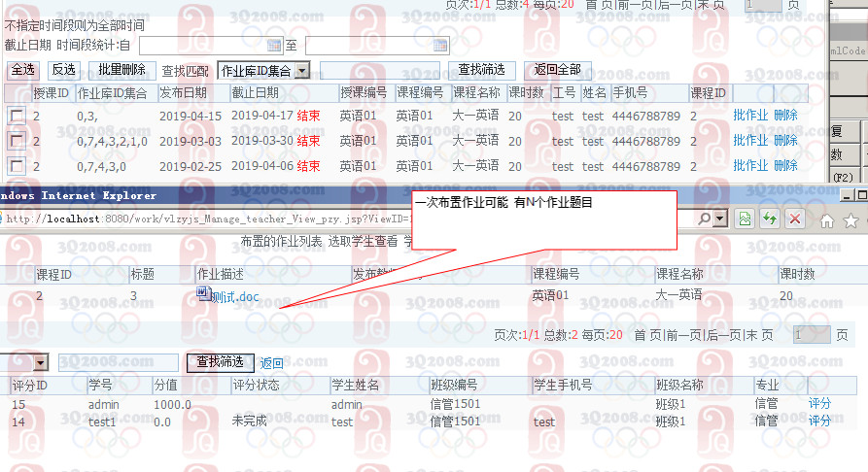Click the 分值 column header
Viewport: 868px width, 472px height.
tap(165, 385)
